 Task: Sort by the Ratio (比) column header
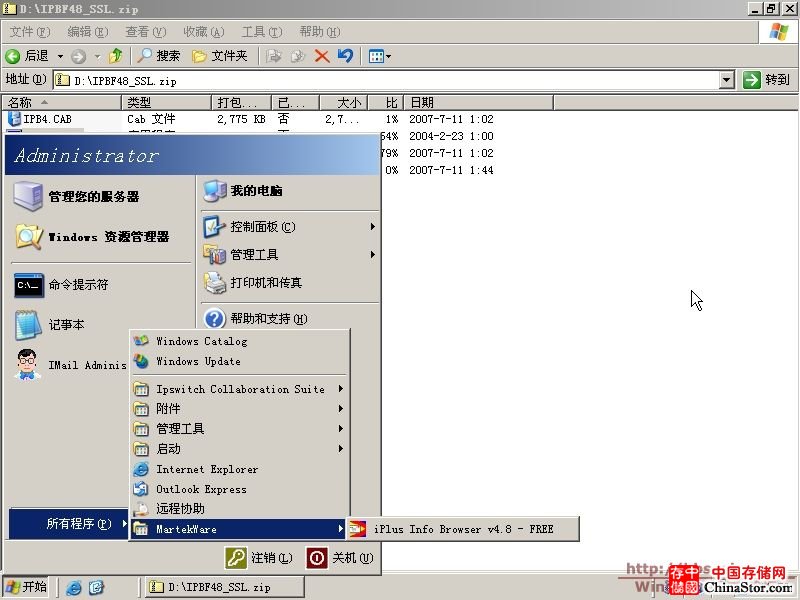[x=386, y=103]
